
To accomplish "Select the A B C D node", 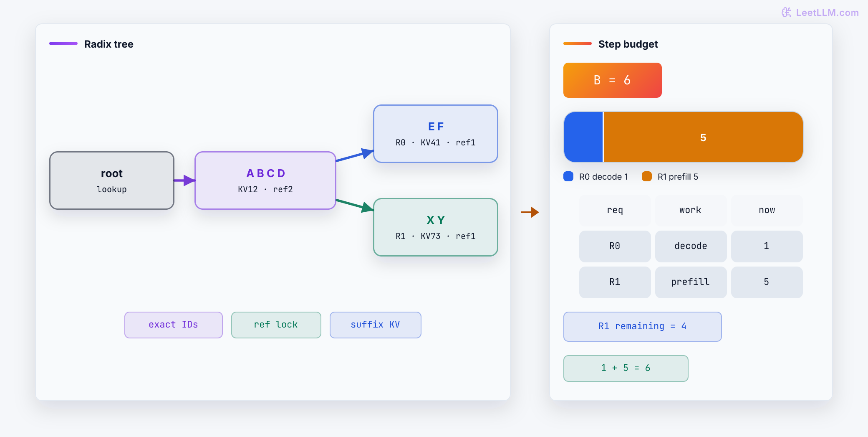I will (x=265, y=180).
